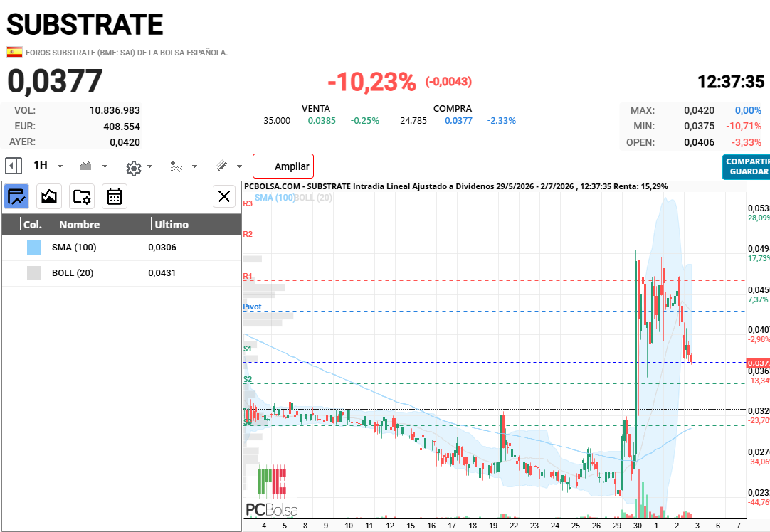Select the SMA (100) indicator row
The image size is (770, 532).
pyautogui.click(x=122, y=248)
